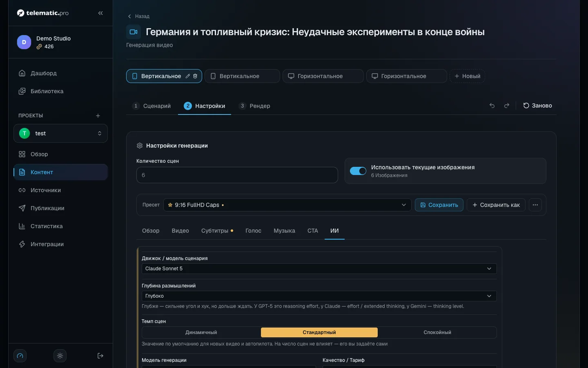The image size is (588, 368).
Task: Open the Видео settings tab
Action: [180, 231]
